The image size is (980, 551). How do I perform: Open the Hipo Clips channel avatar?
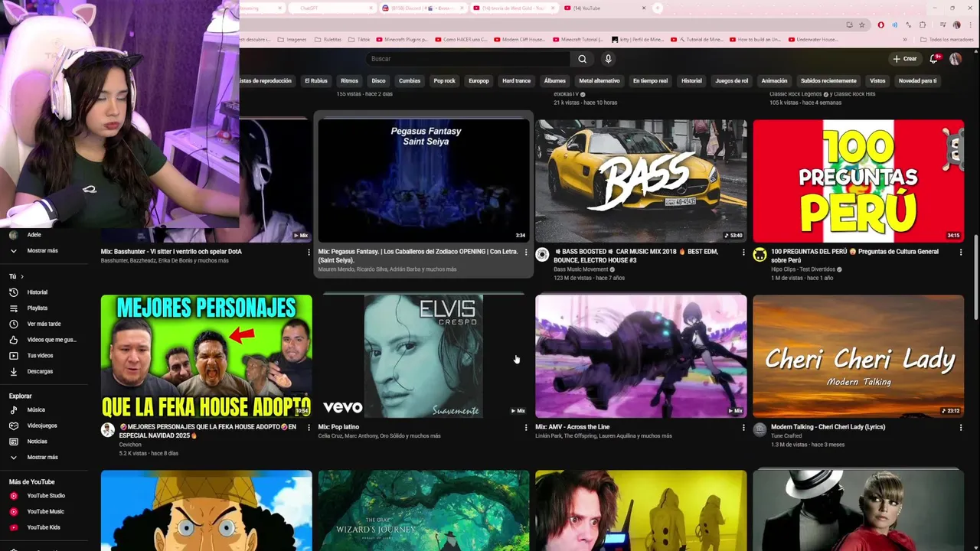tap(759, 255)
